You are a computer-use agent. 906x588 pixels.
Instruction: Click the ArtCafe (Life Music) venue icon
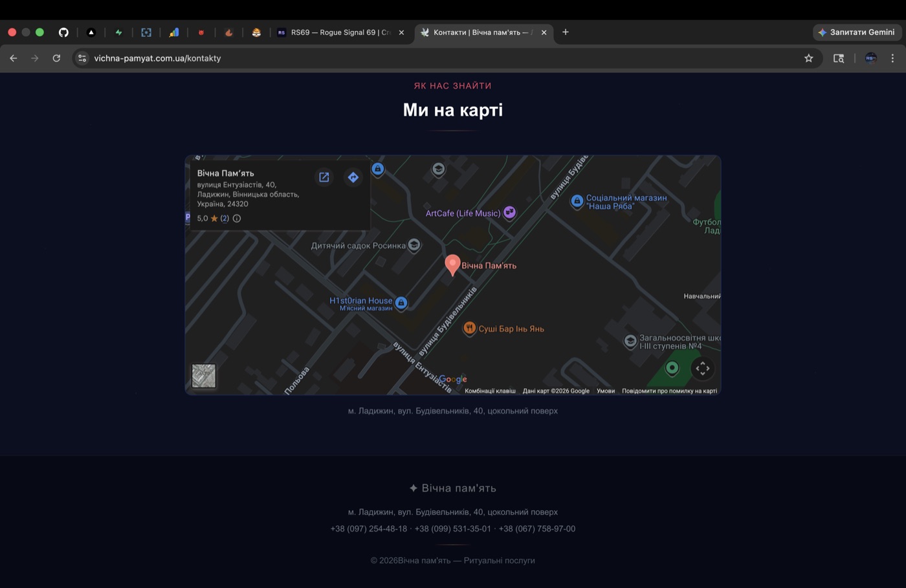509,212
